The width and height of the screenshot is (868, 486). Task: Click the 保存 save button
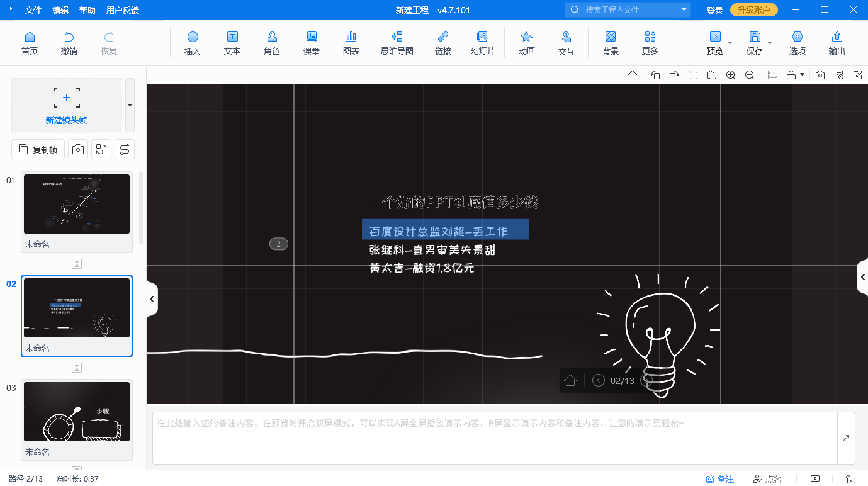click(755, 43)
